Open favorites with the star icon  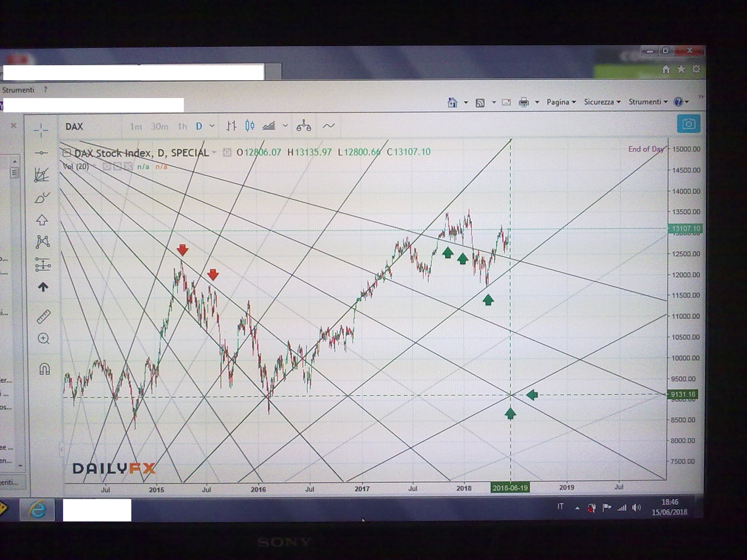(x=681, y=69)
